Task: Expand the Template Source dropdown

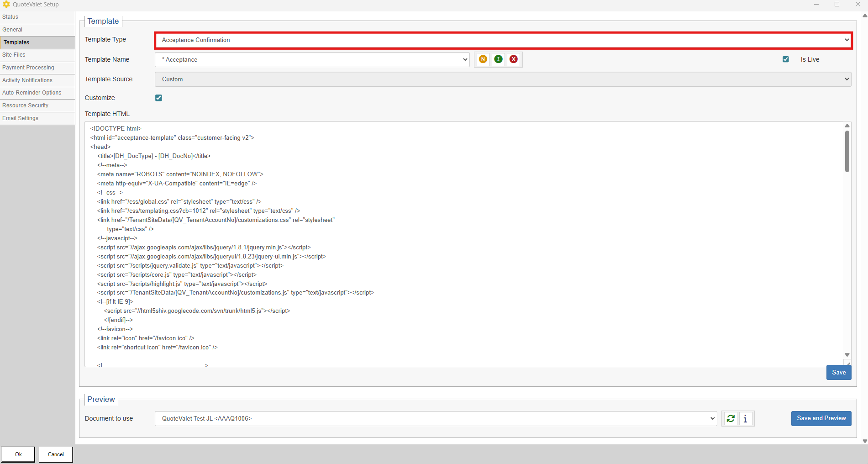Action: click(x=503, y=79)
